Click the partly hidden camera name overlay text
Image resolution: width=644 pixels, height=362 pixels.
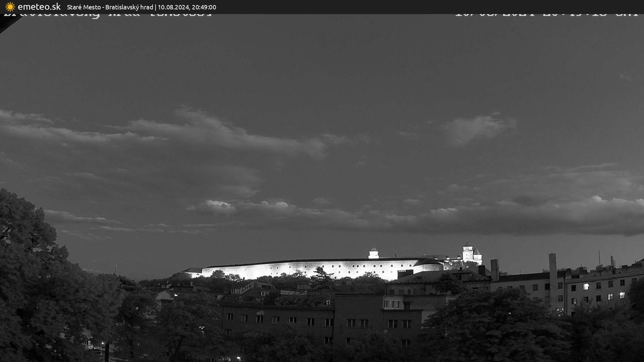point(107,15)
